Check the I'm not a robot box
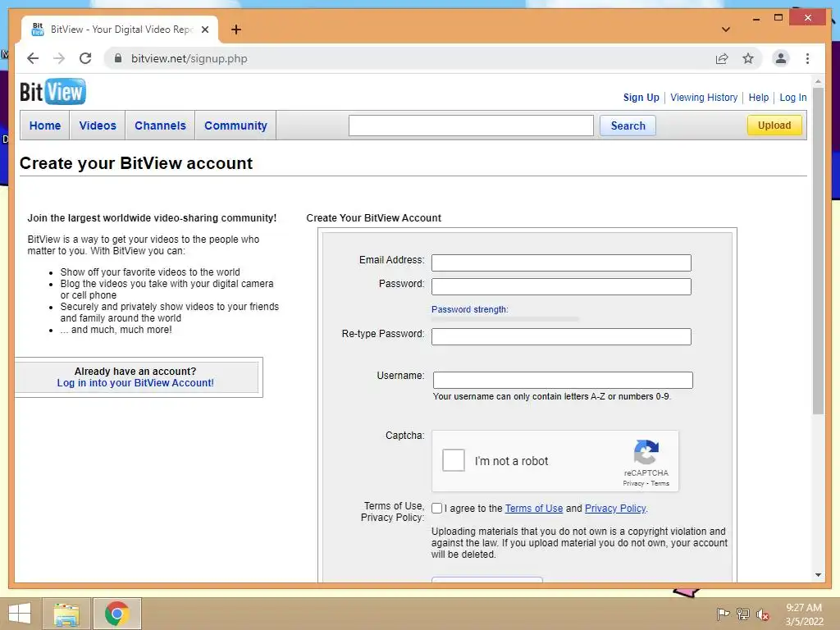The image size is (840, 630). click(x=453, y=460)
